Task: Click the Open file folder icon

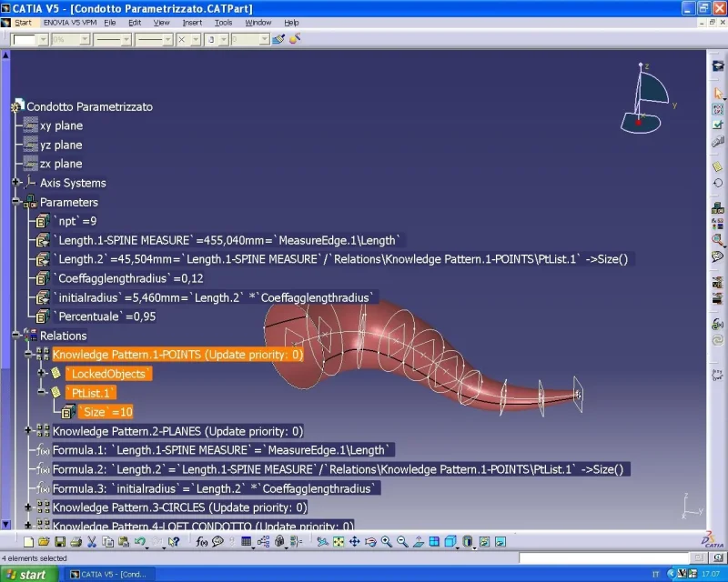Action: [44, 542]
